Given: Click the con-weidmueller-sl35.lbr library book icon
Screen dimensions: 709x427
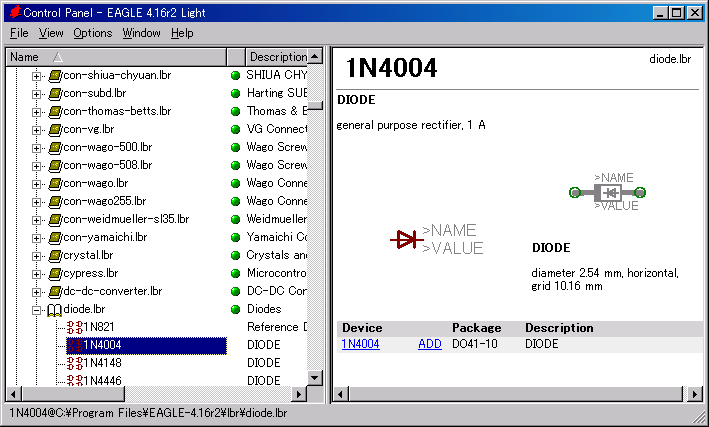Looking at the screenshot, I should (x=55, y=219).
